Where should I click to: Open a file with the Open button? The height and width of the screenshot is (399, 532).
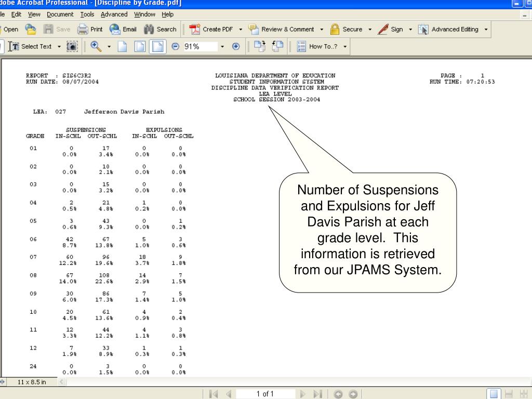point(9,29)
